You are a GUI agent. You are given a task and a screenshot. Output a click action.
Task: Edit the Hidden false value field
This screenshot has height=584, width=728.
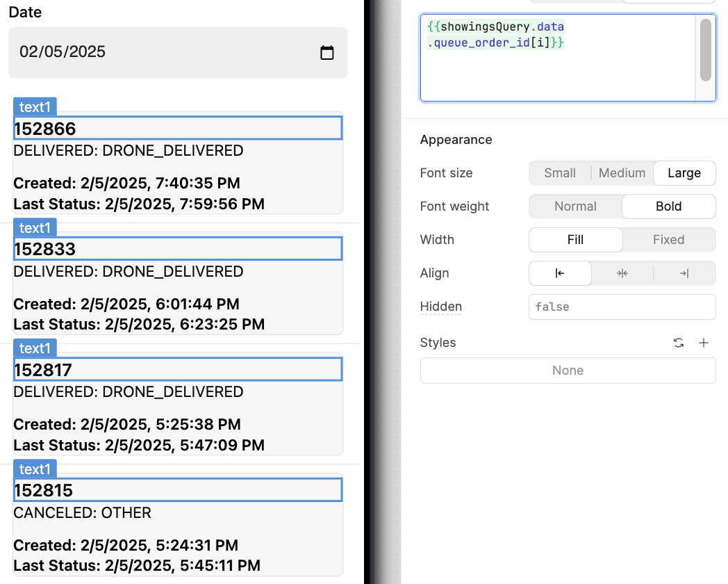622,307
